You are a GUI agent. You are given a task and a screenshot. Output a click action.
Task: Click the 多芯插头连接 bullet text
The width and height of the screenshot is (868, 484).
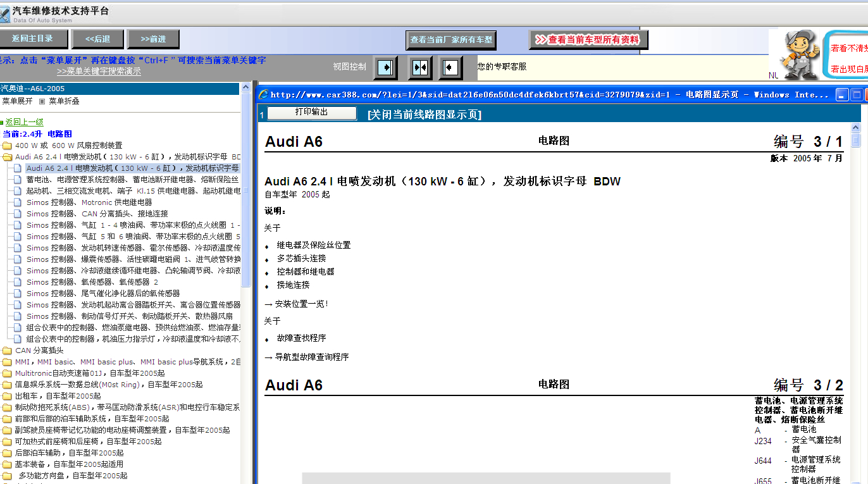(302, 259)
